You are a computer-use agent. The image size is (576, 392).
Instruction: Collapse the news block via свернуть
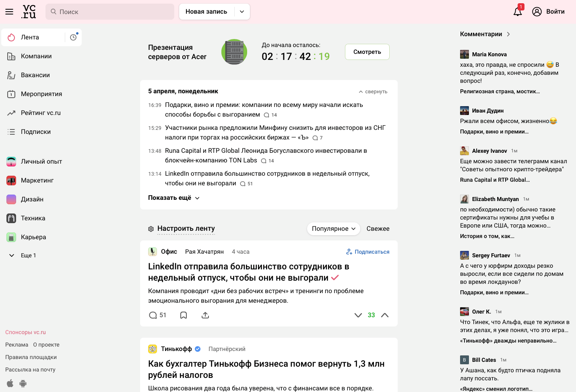click(373, 92)
